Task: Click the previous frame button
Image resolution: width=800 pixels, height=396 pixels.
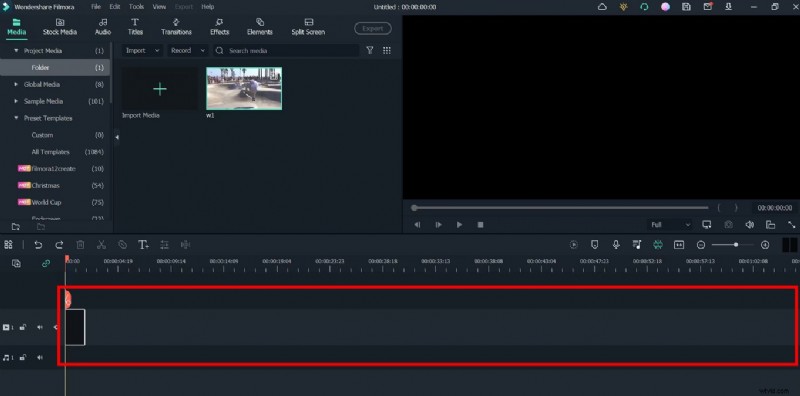Action: coord(417,225)
